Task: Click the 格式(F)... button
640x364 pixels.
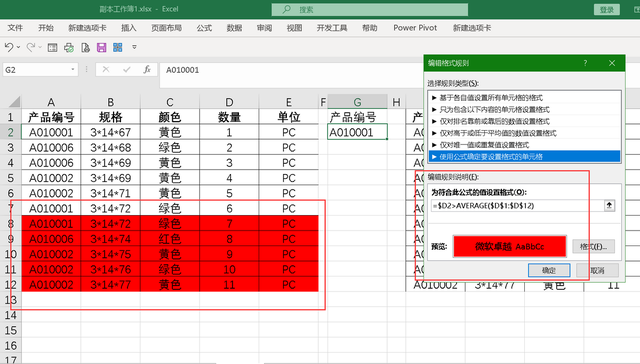Action: (593, 246)
